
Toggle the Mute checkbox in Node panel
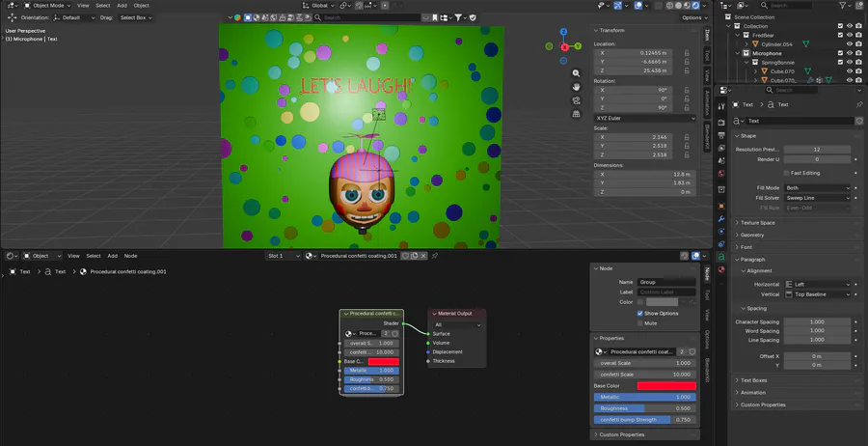click(640, 323)
